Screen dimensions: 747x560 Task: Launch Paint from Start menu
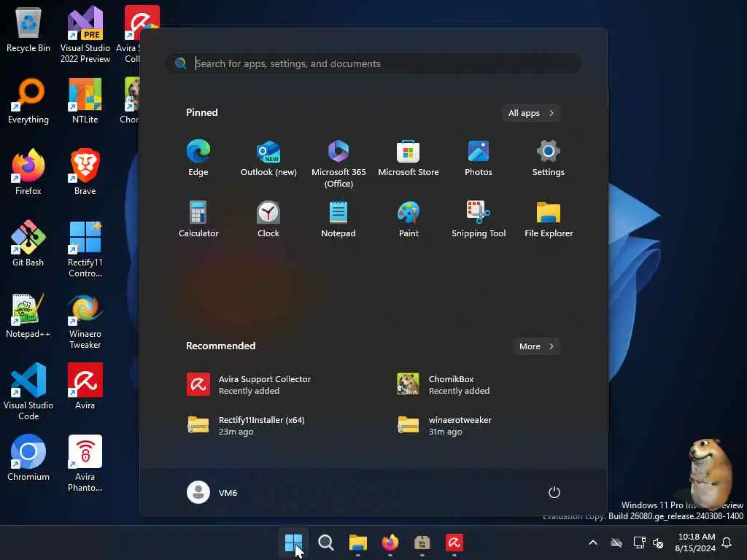tap(409, 219)
